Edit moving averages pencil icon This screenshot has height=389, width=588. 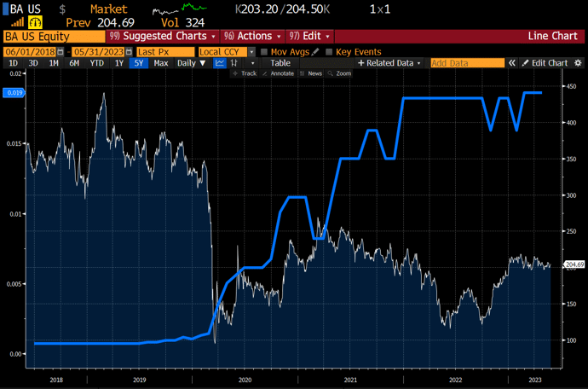point(315,52)
